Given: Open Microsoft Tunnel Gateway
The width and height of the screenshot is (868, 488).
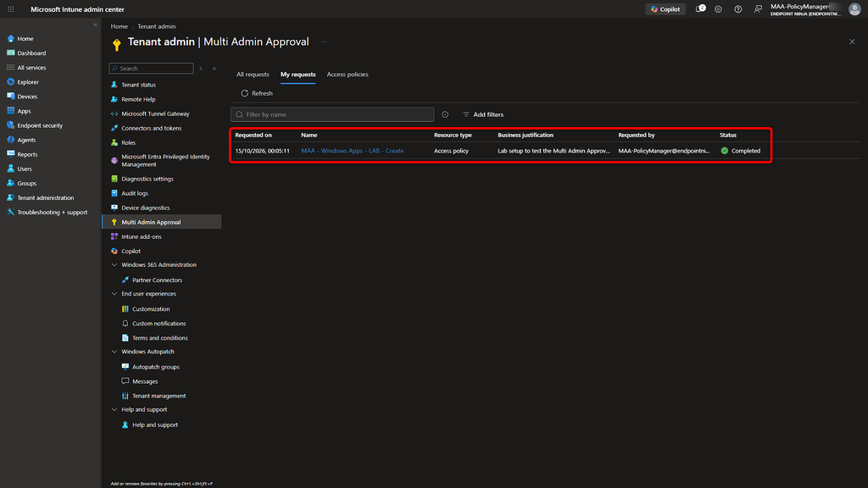Looking at the screenshot, I should click(x=156, y=114).
